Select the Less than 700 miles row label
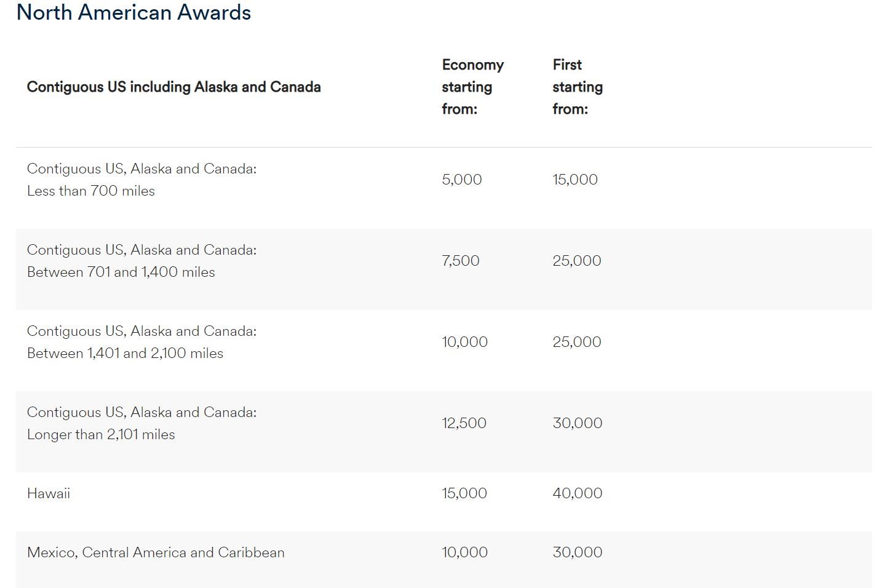882x588 pixels. (x=141, y=180)
